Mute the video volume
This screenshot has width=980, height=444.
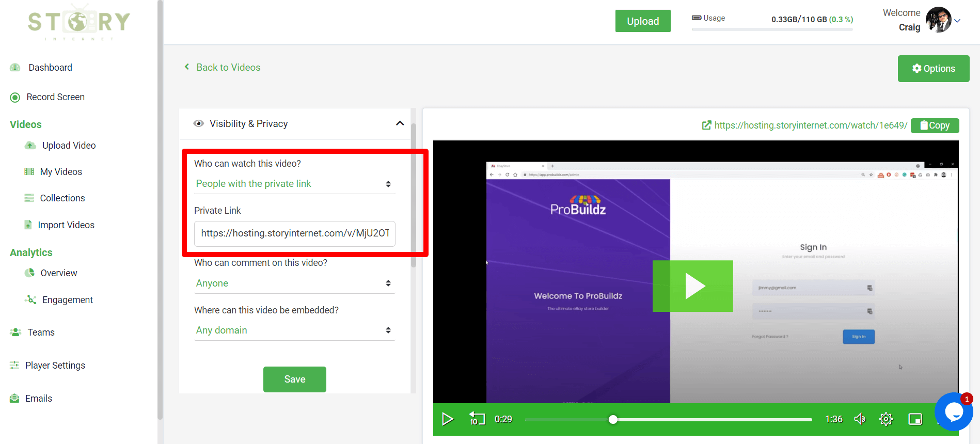tap(860, 419)
